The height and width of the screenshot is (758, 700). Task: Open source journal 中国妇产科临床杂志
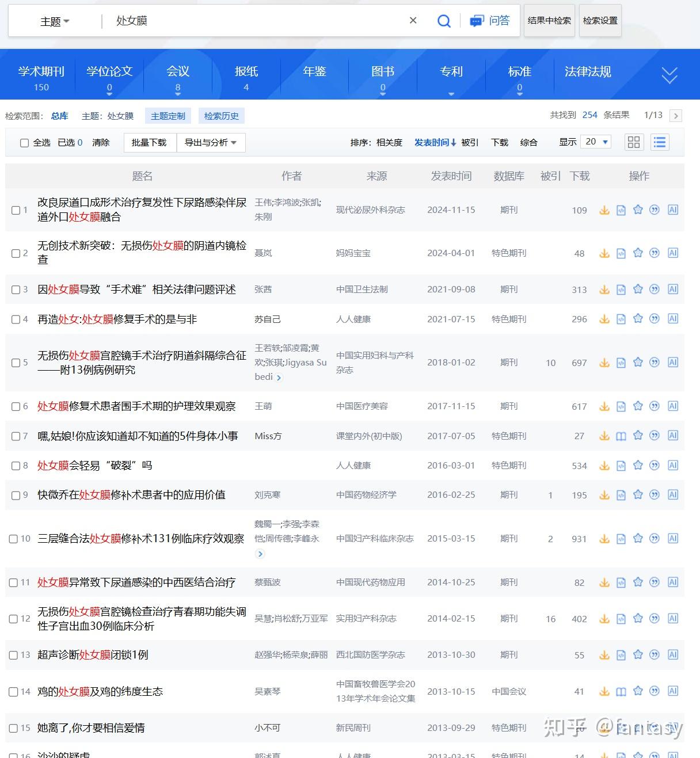click(x=375, y=539)
